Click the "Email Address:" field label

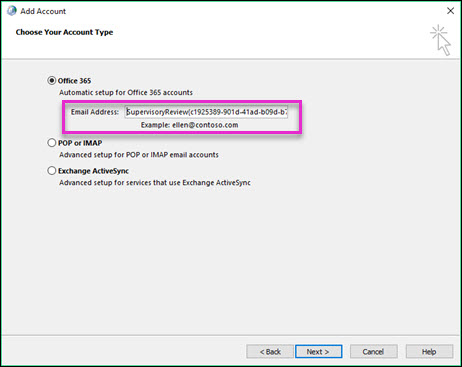[95, 112]
